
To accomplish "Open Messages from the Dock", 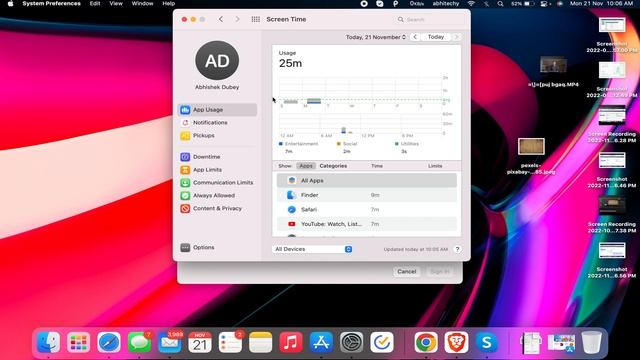I will pyautogui.click(x=139, y=342).
